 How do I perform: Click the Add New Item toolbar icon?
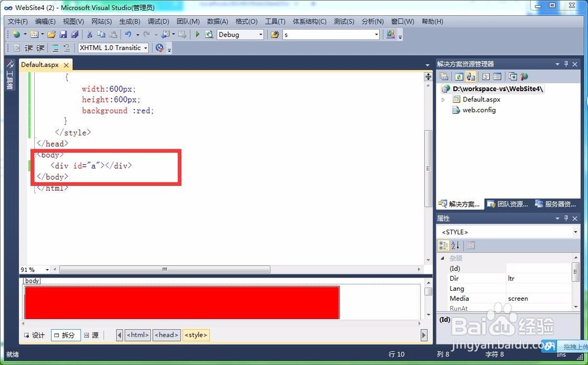click(34, 35)
